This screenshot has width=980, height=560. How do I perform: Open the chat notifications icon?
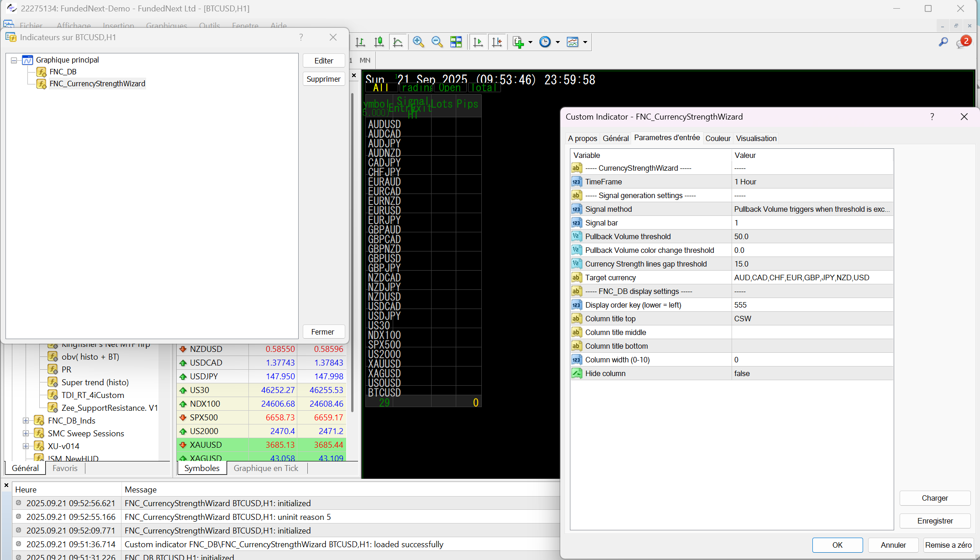tap(962, 42)
